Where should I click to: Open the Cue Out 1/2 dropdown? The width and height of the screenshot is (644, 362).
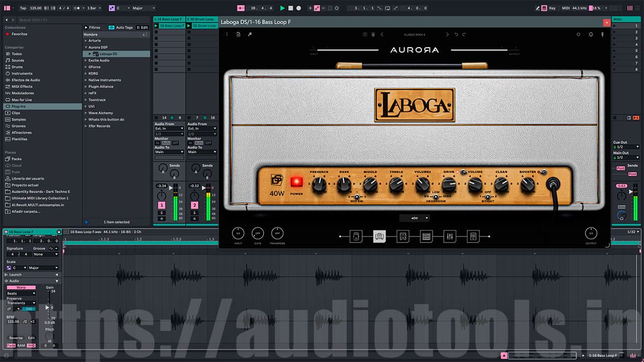tap(625, 147)
